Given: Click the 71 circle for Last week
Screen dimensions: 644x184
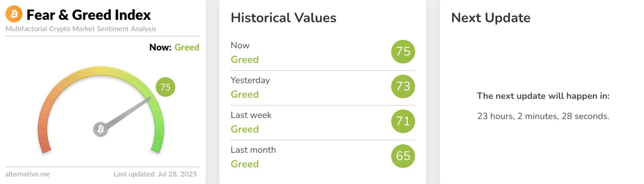Looking at the screenshot, I should click(x=403, y=121).
